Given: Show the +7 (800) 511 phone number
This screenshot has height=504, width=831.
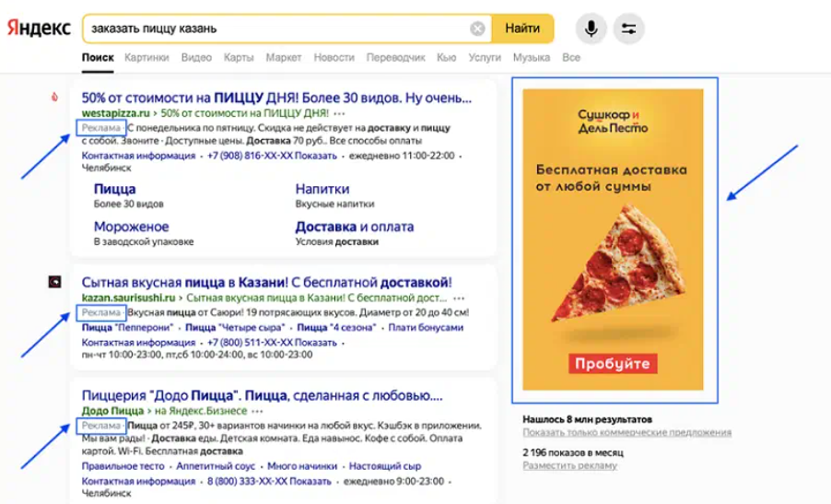Looking at the screenshot, I should pos(272,343).
